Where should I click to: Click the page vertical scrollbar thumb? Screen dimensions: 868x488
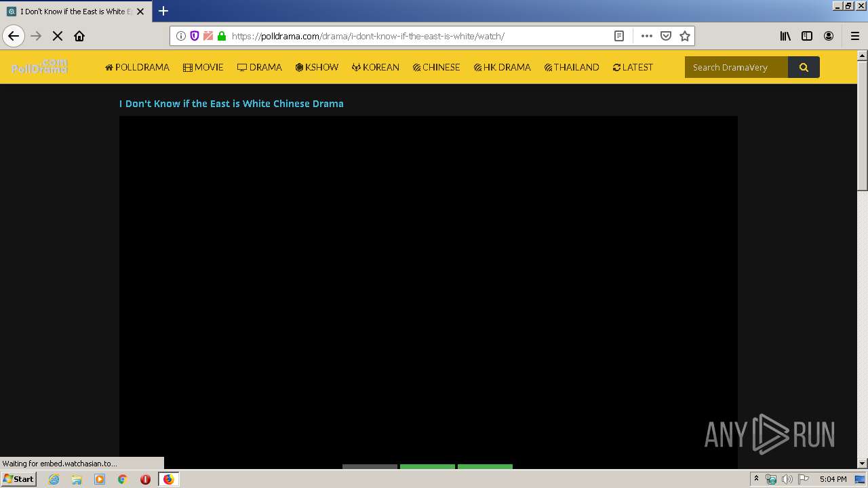click(x=863, y=125)
